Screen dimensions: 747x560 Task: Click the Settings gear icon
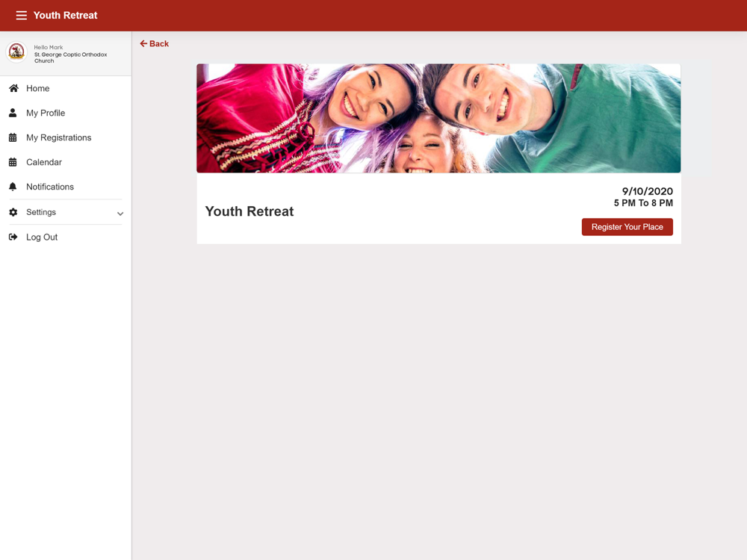click(x=13, y=212)
